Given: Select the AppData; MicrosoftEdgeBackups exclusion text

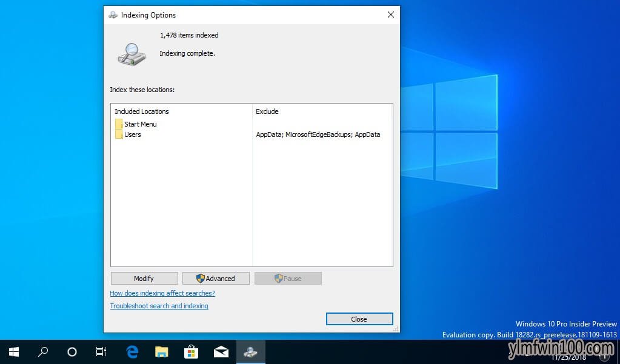Looking at the screenshot, I should tap(318, 134).
